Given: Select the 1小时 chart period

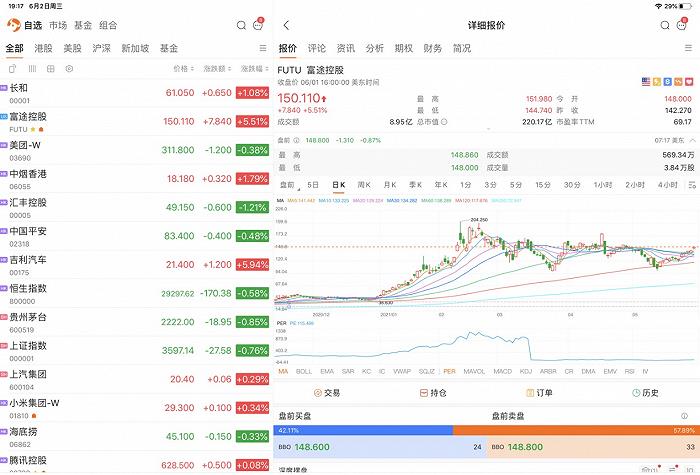Looking at the screenshot, I should (x=603, y=185).
